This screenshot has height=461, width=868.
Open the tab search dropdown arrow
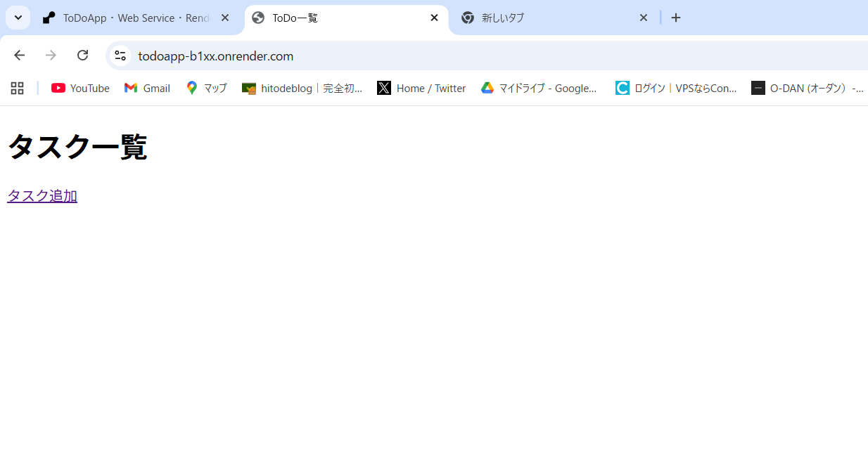pos(18,18)
